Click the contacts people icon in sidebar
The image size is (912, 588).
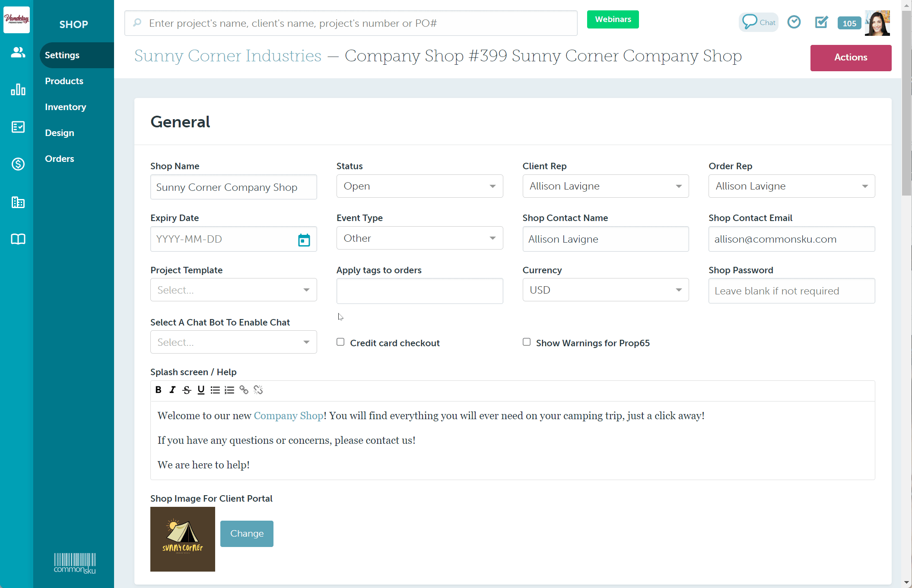[x=18, y=53]
